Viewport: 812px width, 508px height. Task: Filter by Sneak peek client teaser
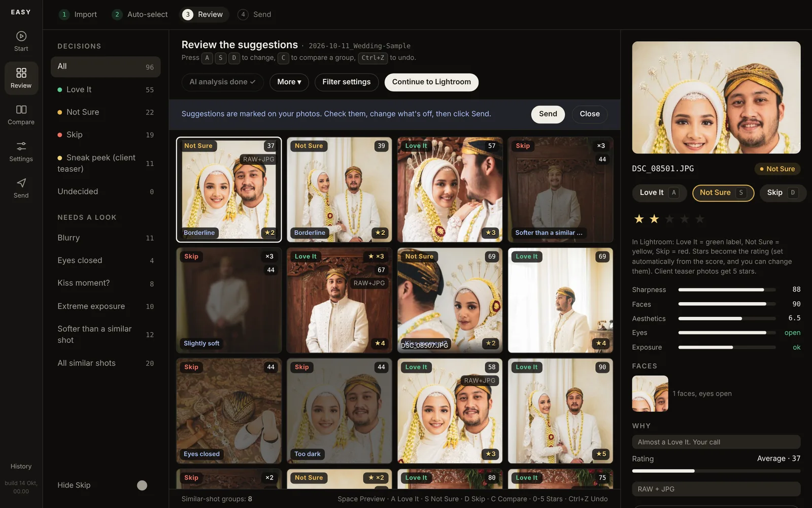pyautogui.click(x=106, y=163)
